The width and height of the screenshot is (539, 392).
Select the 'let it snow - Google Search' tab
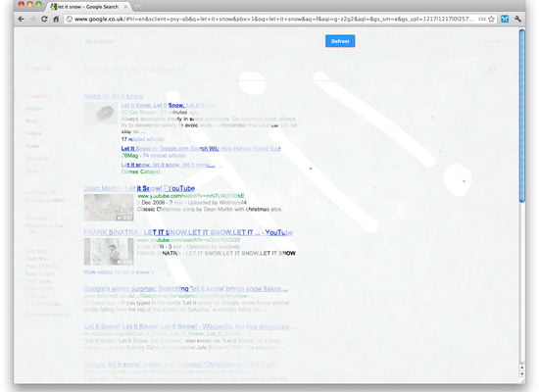[88, 7]
